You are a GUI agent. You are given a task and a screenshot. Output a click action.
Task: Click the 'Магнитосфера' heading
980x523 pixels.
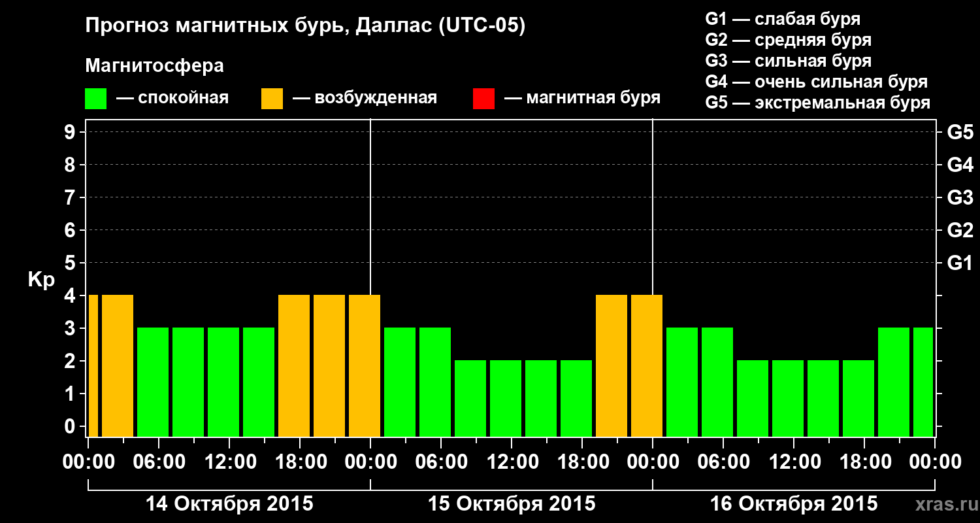[155, 66]
